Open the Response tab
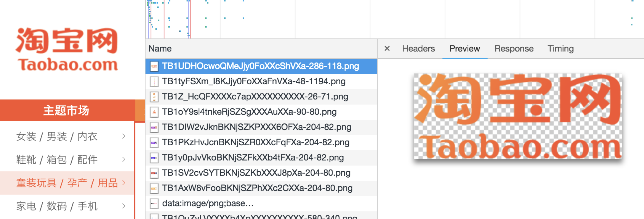644x219 pixels. tap(514, 48)
